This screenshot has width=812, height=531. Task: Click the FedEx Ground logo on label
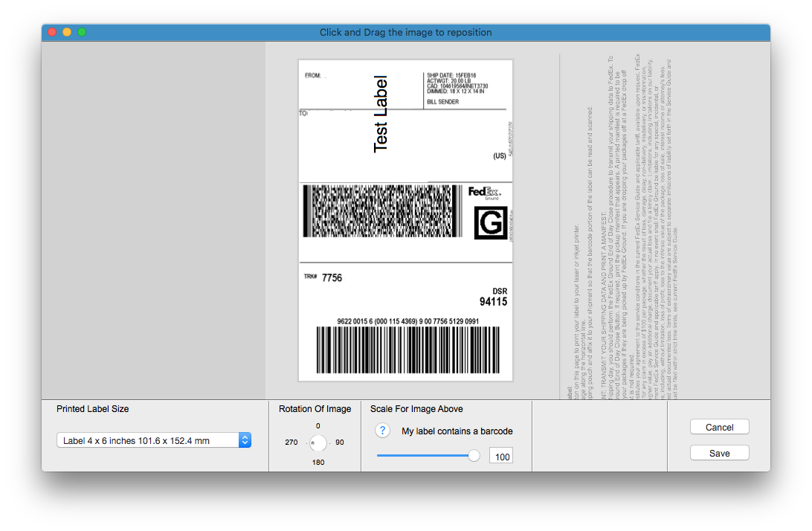(484, 193)
